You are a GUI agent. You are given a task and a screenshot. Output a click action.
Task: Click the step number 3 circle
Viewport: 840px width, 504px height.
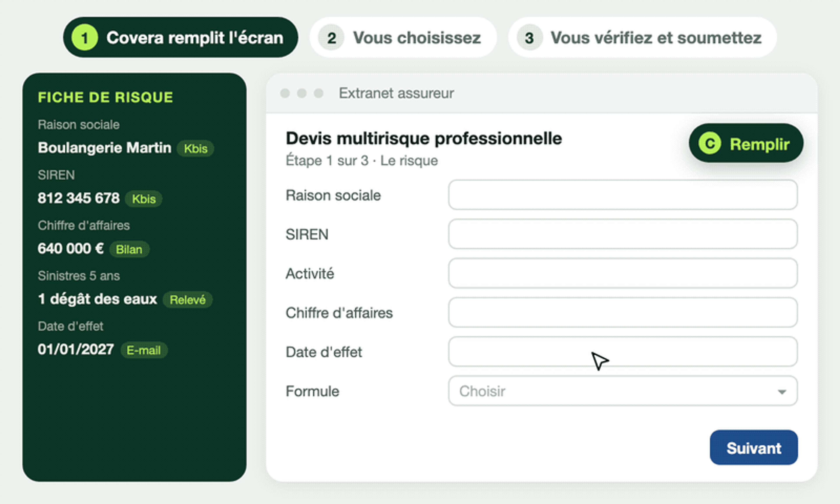click(529, 37)
